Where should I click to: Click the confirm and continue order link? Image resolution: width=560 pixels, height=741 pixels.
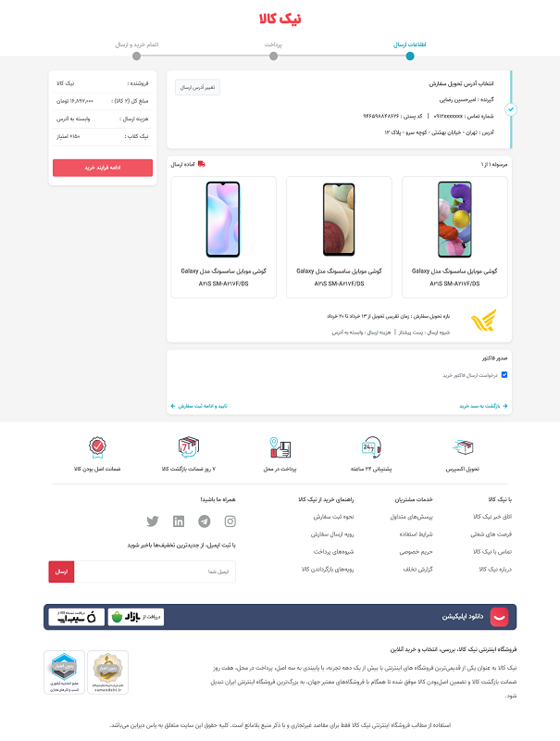(x=199, y=406)
